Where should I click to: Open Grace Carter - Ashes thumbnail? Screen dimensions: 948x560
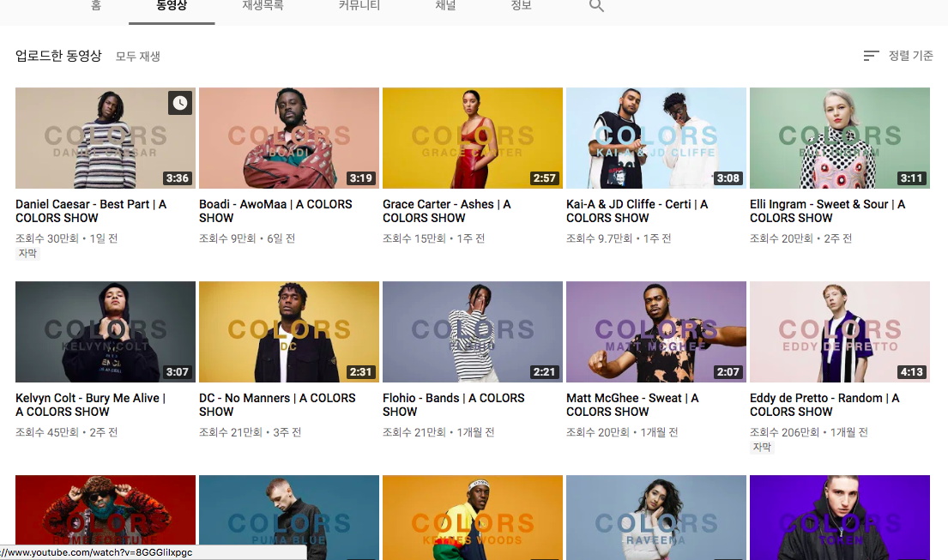pos(473,138)
